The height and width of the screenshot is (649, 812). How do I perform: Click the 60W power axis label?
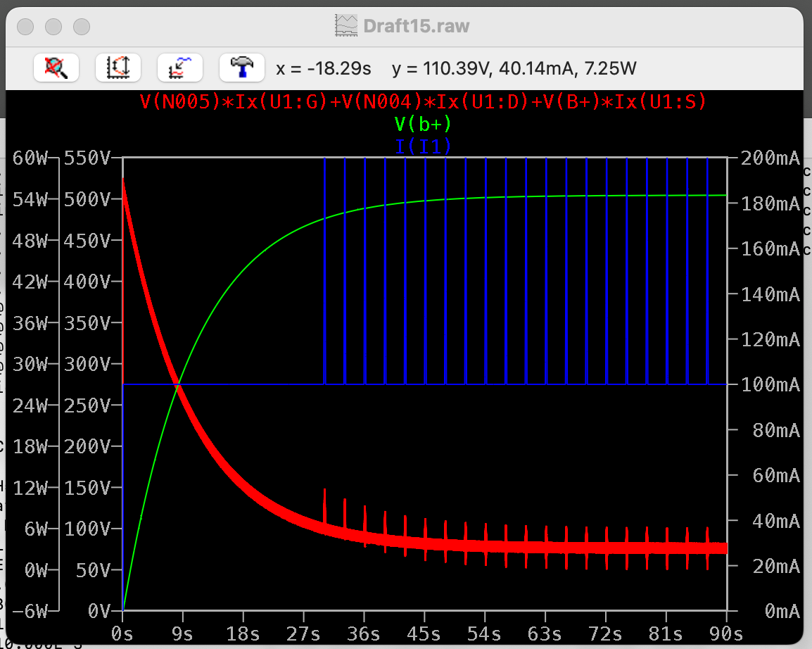point(30,158)
